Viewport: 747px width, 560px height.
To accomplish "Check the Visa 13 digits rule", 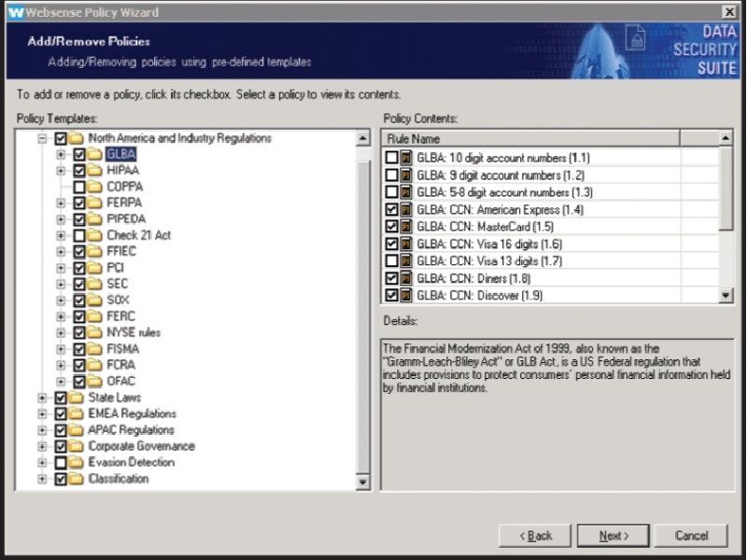I will pos(391,261).
